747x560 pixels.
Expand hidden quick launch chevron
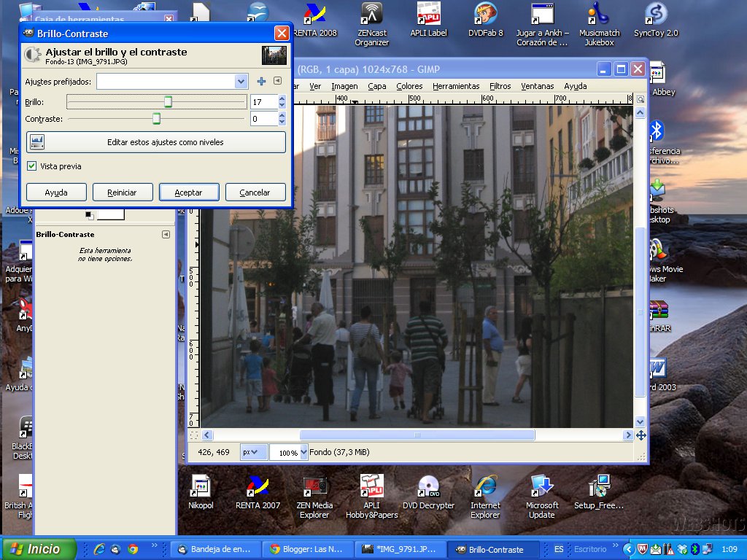point(154,545)
